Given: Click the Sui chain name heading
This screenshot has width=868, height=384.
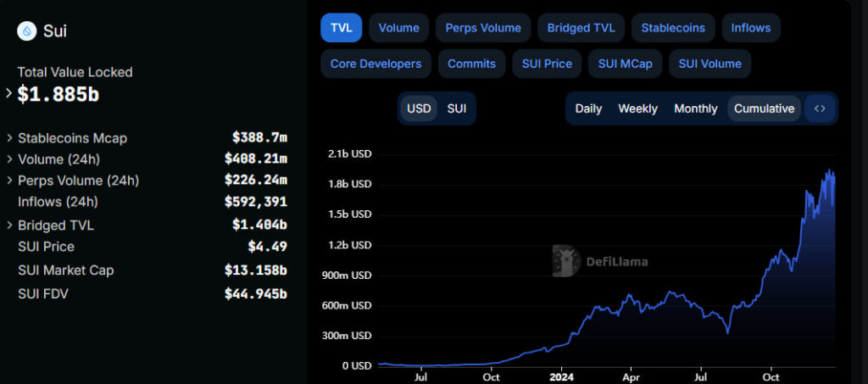Looking at the screenshot, I should pos(55,31).
